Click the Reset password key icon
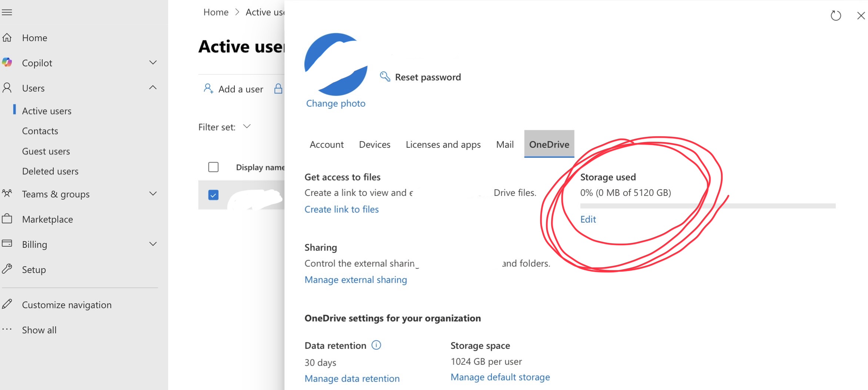Image resolution: width=868 pixels, height=390 pixels. 385,77
